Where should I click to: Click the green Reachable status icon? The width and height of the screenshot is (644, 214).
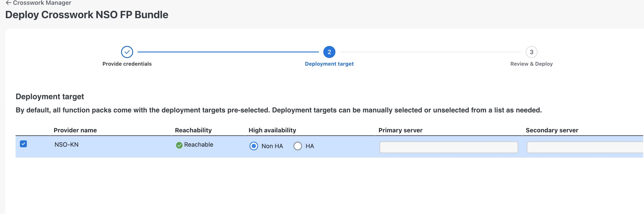(x=179, y=145)
